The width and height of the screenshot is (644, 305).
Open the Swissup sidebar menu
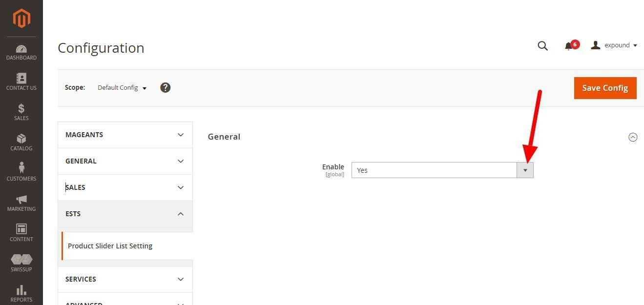tap(21, 263)
